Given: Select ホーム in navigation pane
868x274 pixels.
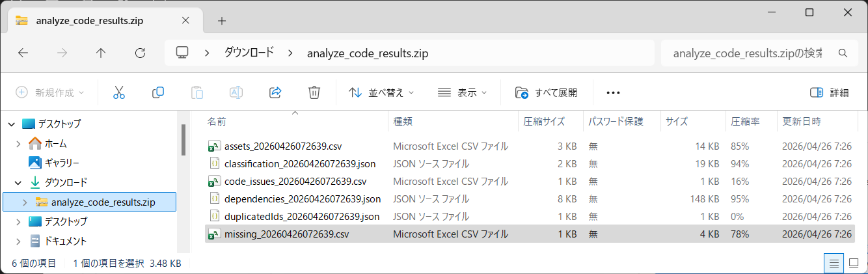Looking at the screenshot, I should click(55, 143).
